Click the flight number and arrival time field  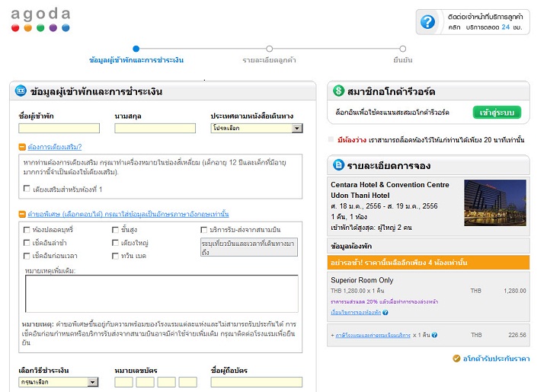(x=249, y=247)
